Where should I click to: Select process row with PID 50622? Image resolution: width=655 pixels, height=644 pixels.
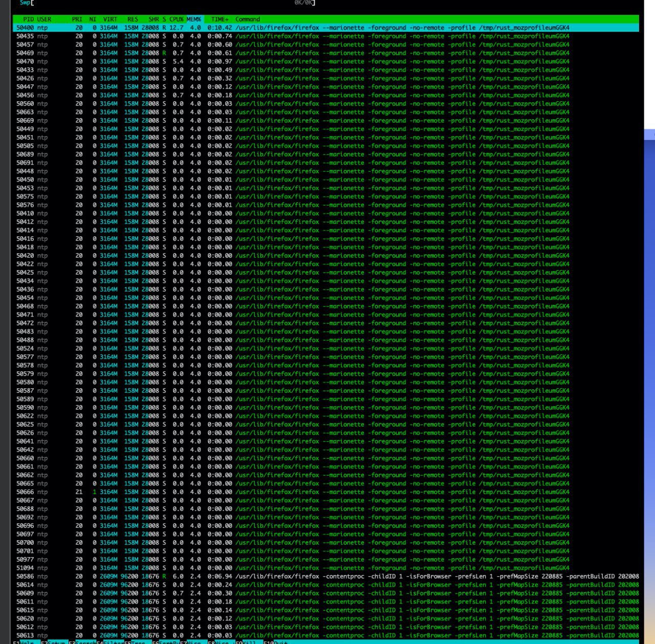pyautogui.click(x=326, y=416)
